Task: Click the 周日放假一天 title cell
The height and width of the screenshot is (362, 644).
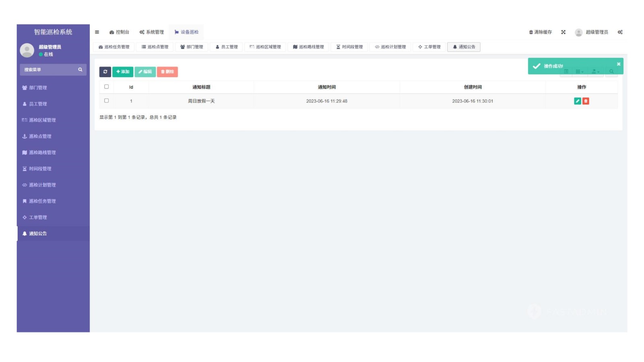Action: pyautogui.click(x=201, y=101)
